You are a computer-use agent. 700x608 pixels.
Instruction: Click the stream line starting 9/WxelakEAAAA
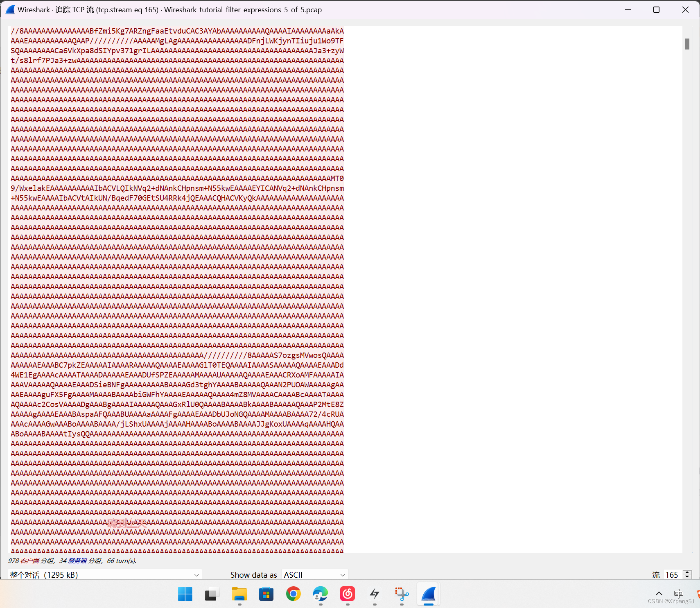tap(177, 188)
